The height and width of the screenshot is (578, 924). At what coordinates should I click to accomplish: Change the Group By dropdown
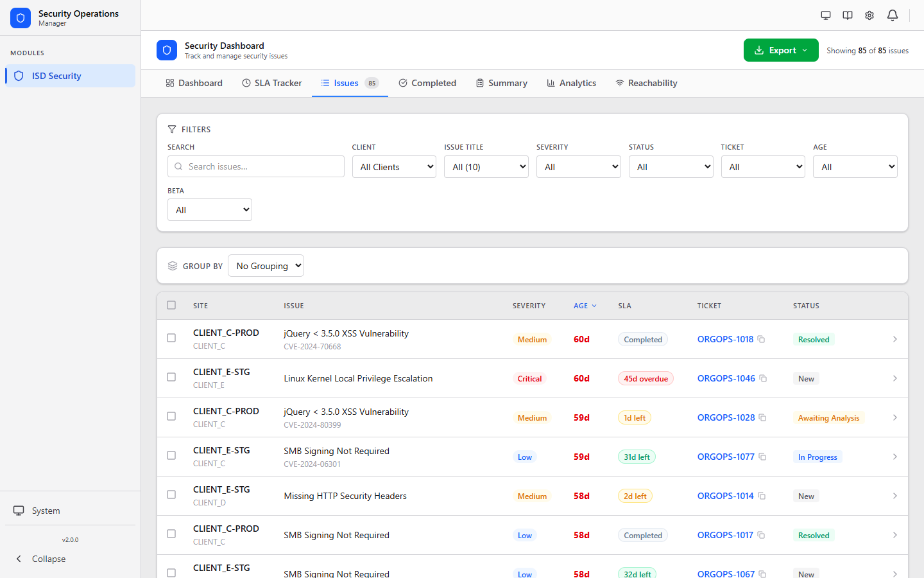pos(266,266)
